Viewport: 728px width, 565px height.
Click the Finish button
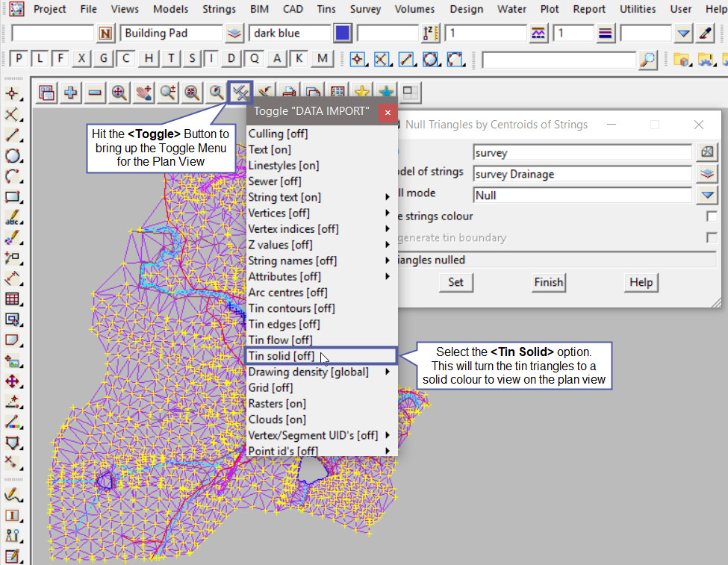tap(548, 282)
